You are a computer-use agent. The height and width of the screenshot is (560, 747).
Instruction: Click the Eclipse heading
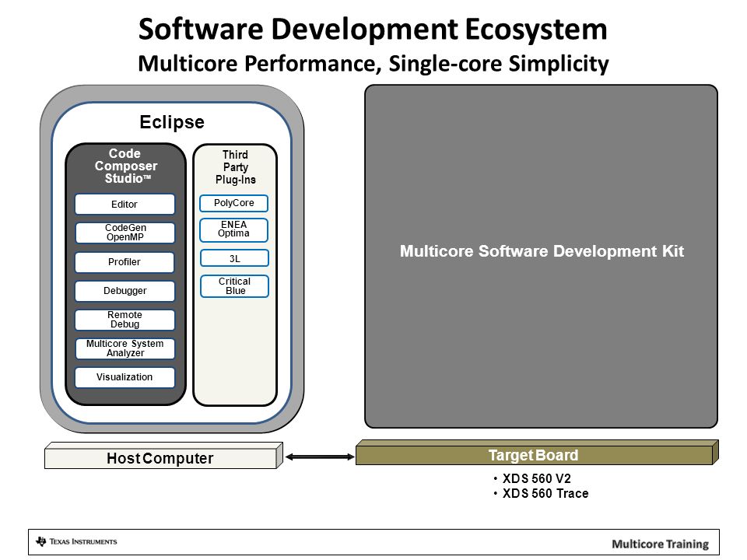pos(172,122)
